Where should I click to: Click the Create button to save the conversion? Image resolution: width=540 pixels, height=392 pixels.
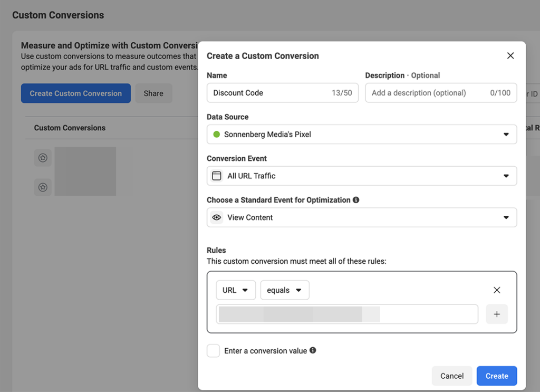click(x=496, y=376)
